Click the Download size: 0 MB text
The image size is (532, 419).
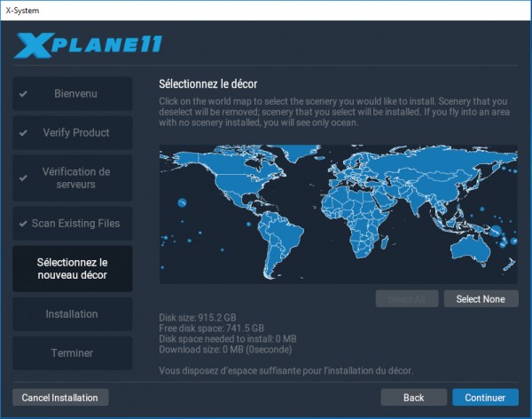(225, 350)
